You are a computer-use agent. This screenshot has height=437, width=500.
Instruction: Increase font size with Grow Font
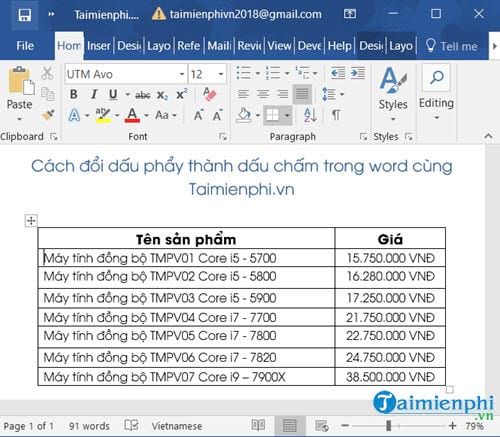coord(199,115)
